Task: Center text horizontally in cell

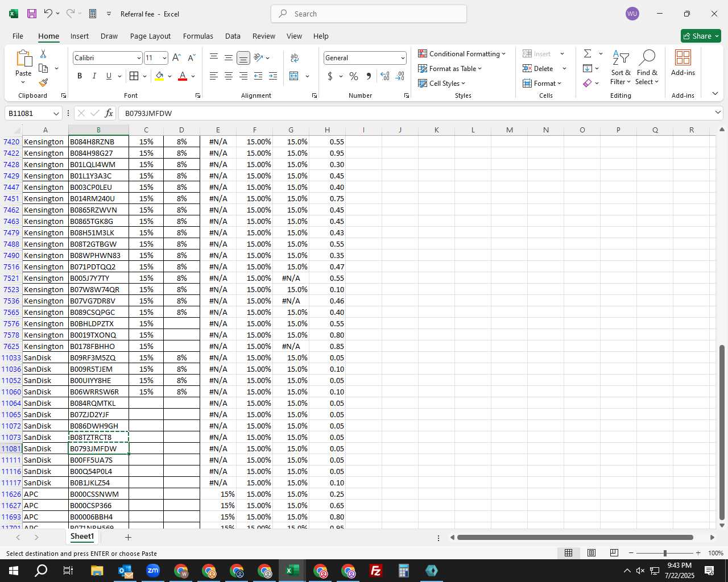Action: [229, 76]
